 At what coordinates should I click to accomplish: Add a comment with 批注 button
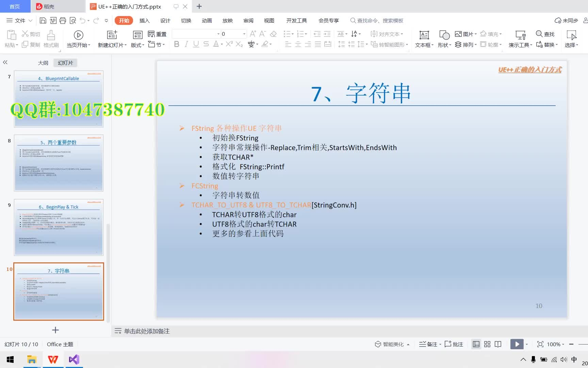pyautogui.click(x=454, y=344)
